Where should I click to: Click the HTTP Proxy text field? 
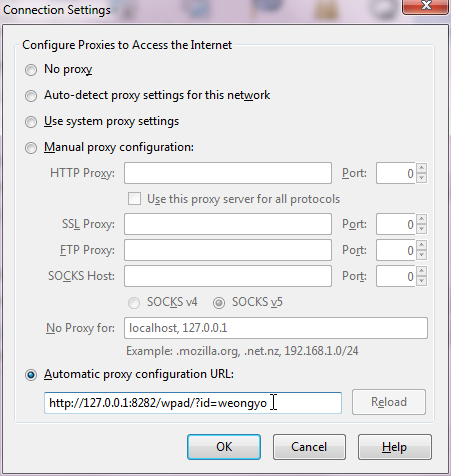pyautogui.click(x=228, y=173)
